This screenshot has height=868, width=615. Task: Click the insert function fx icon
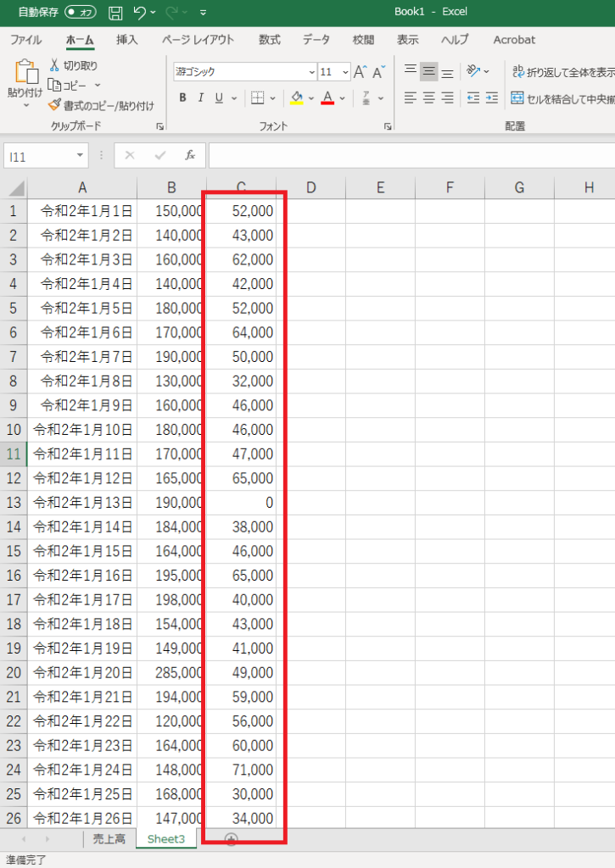[x=190, y=155]
